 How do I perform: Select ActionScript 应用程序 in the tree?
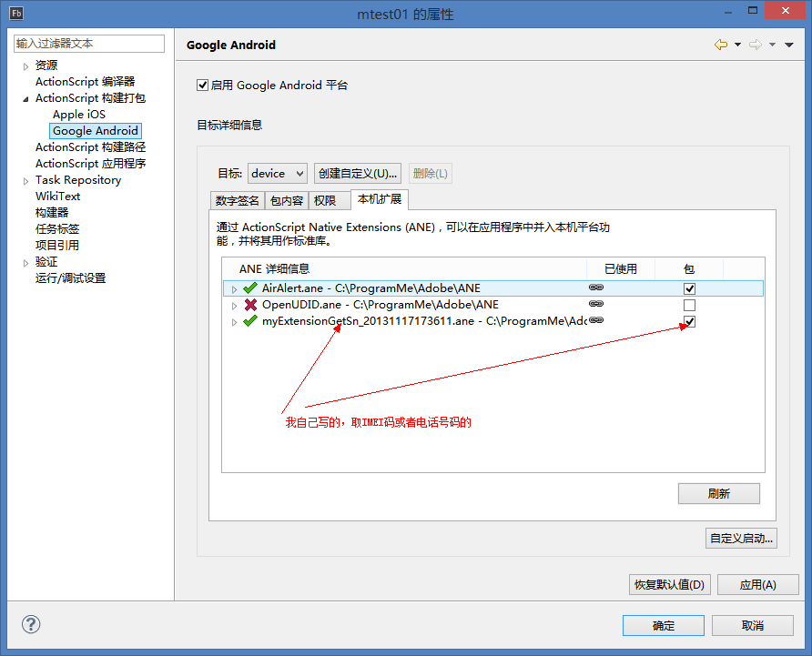click(90, 164)
